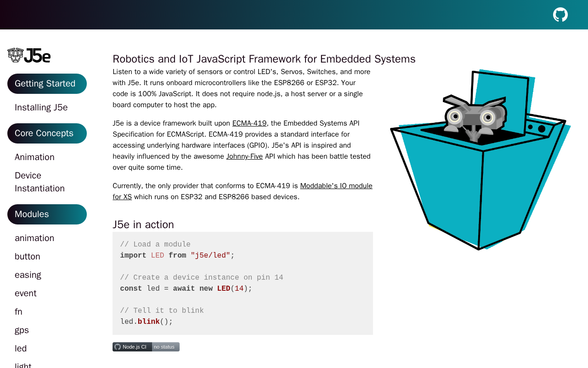The height and width of the screenshot is (368, 588).
Task: Click the 'const led = await new LED(14);' line
Action: coord(186,289)
